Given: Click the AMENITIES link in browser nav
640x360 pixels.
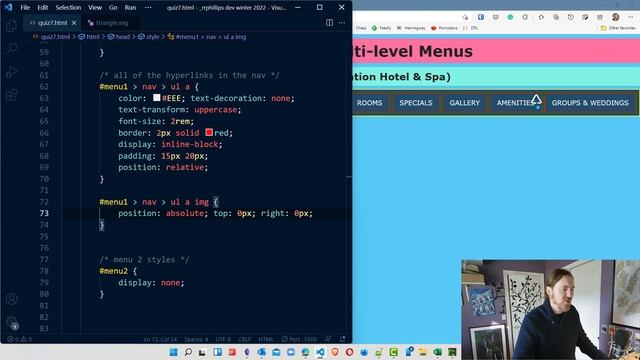Looking at the screenshot, I should pyautogui.click(x=516, y=103).
